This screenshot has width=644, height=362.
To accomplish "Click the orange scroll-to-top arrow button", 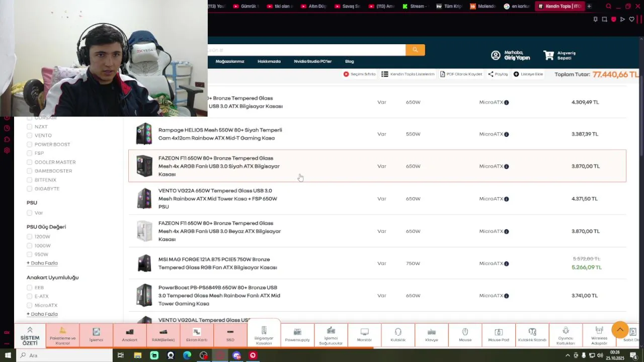I will 620,330.
